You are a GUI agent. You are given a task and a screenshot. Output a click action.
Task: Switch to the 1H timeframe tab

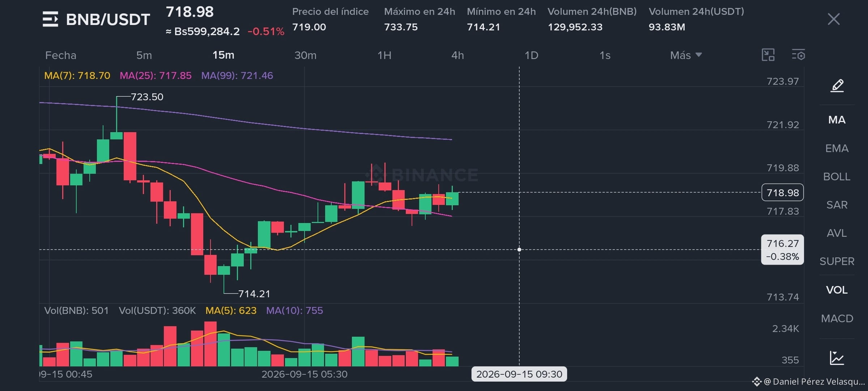(384, 55)
